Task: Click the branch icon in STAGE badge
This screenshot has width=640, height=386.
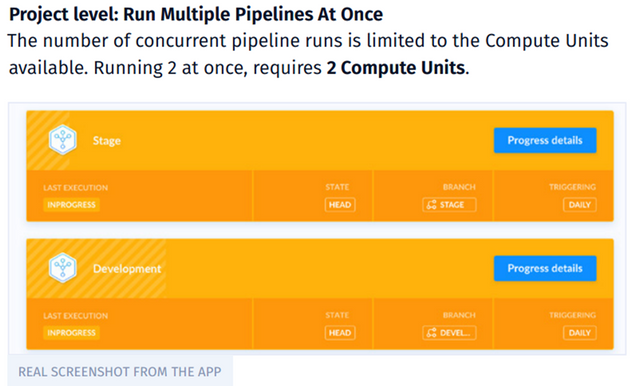Action: pyautogui.click(x=431, y=205)
